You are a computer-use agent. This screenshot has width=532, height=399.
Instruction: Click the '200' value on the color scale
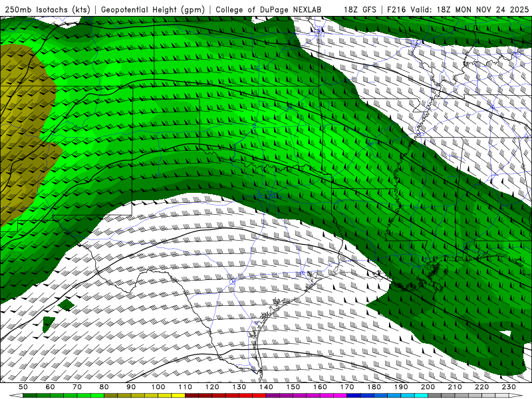[x=428, y=387]
